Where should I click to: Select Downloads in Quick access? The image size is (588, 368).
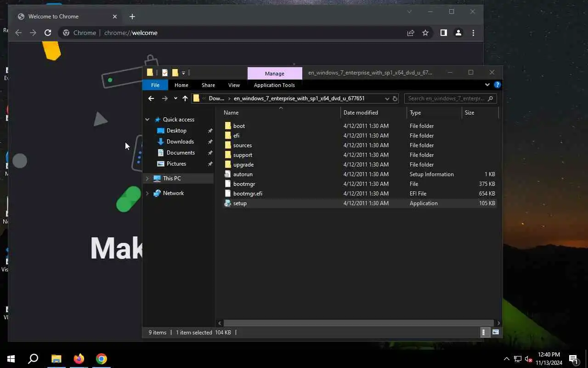(180, 142)
